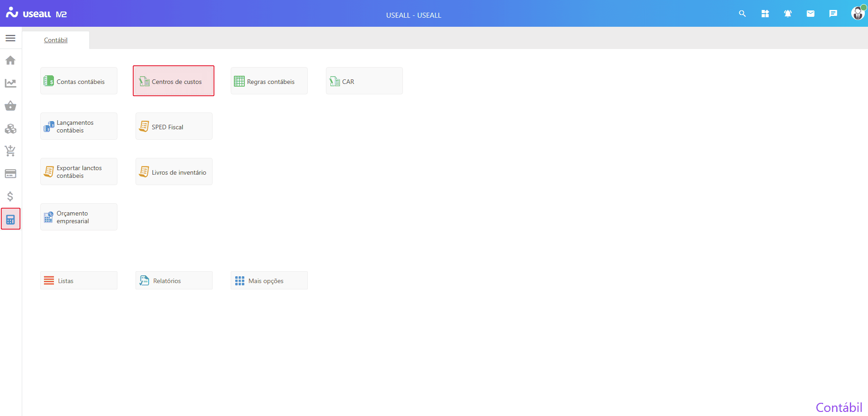Expand the Listas options
The width and height of the screenshot is (868, 416).
coord(79,281)
